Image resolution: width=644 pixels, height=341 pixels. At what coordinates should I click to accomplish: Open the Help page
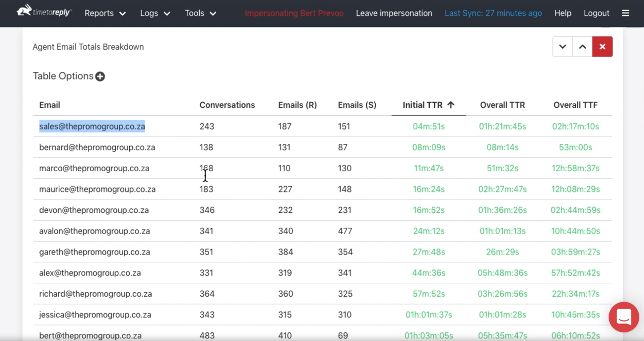[563, 13]
